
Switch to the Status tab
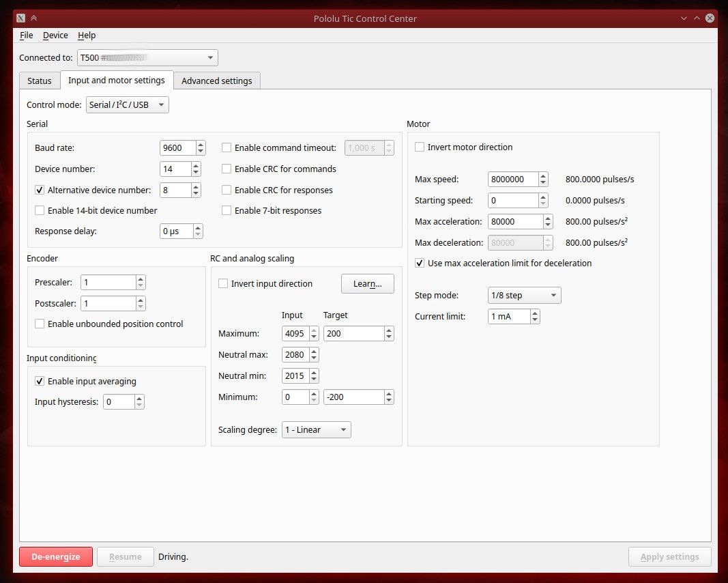click(39, 80)
